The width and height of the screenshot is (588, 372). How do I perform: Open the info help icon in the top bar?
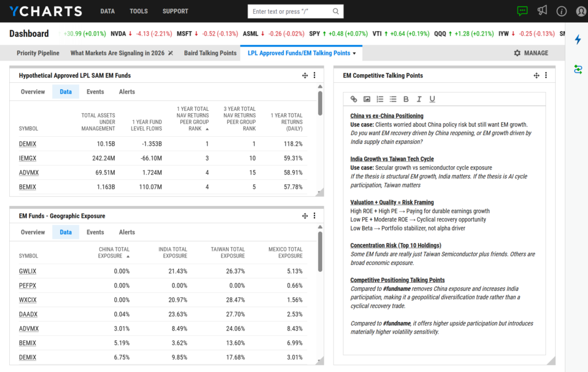coord(562,10)
